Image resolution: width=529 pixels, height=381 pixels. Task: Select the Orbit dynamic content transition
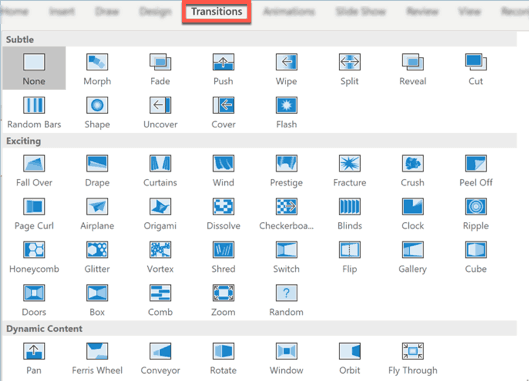pos(350,358)
